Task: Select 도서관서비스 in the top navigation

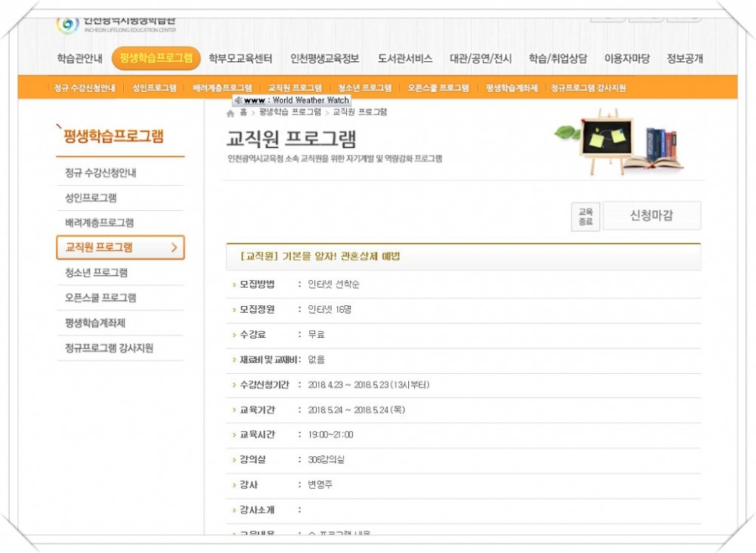Action: (x=405, y=58)
